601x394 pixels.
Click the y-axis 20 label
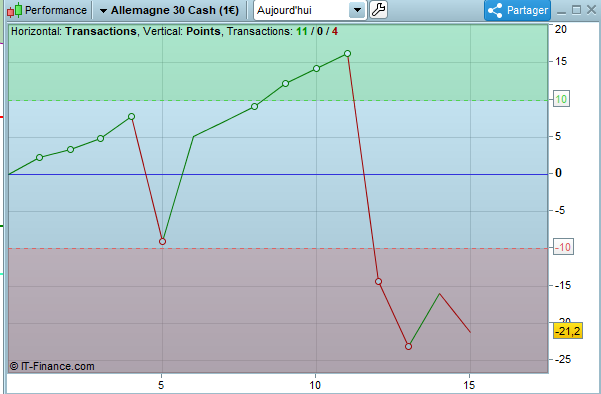[x=561, y=30]
